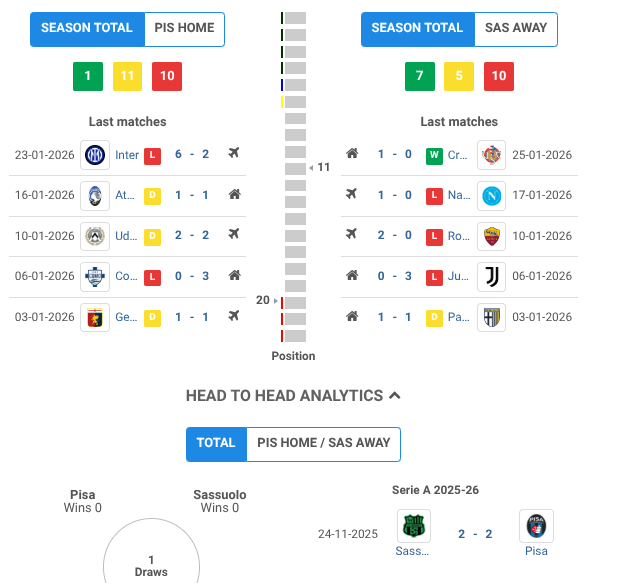This screenshot has height=583, width=626.
Task: Select the head-to-head TOTAL tab
Action: (216, 444)
